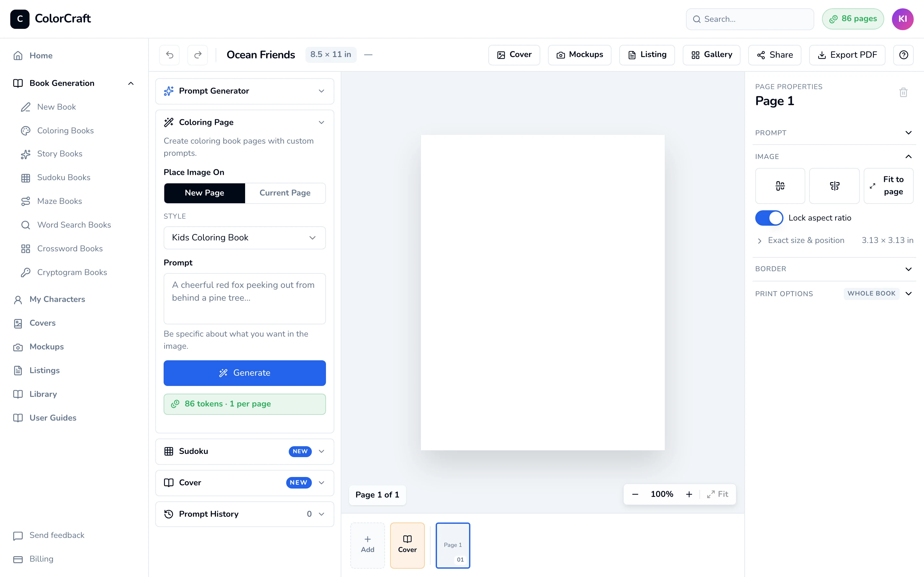Click the blue Generate button
924x577 pixels.
click(x=244, y=373)
